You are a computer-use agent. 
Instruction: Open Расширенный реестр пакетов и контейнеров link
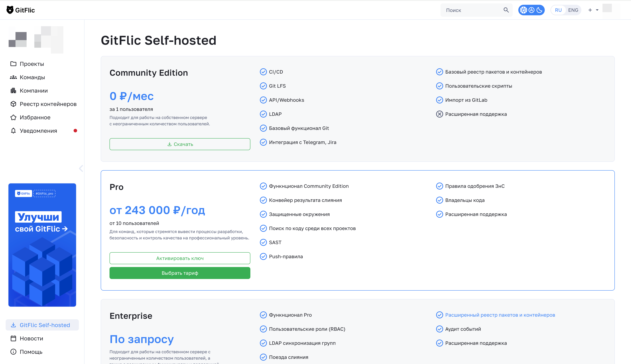(x=500, y=315)
